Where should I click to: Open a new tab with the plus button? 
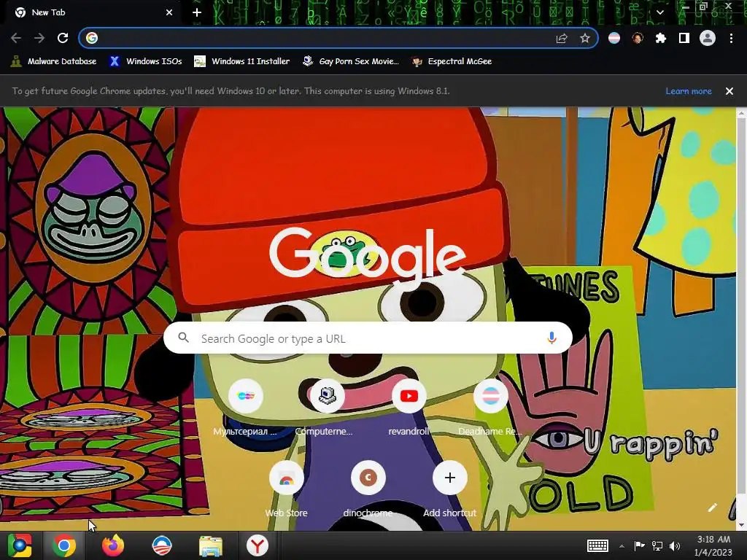(197, 12)
